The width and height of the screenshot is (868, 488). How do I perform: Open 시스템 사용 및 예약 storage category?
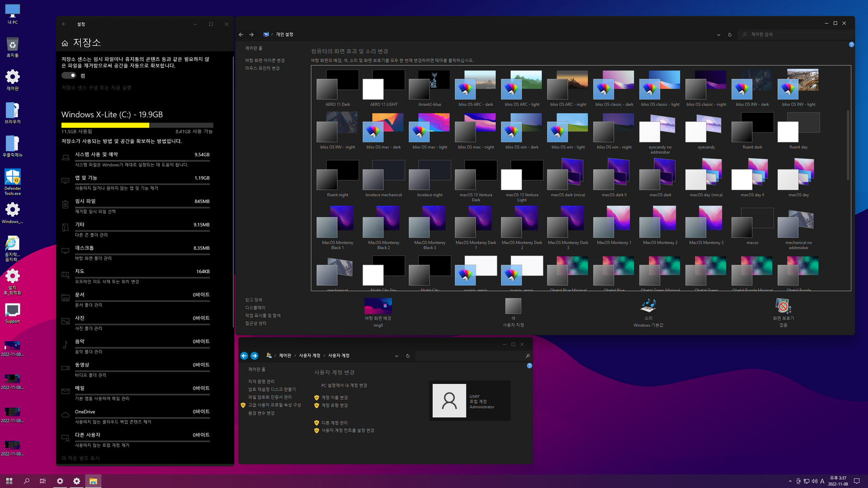pyautogui.click(x=136, y=159)
